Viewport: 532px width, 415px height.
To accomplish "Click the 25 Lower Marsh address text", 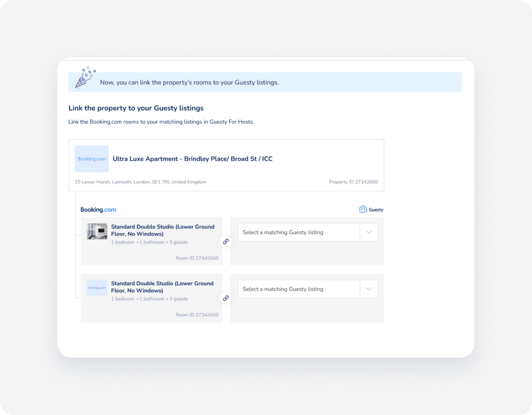I will point(140,182).
